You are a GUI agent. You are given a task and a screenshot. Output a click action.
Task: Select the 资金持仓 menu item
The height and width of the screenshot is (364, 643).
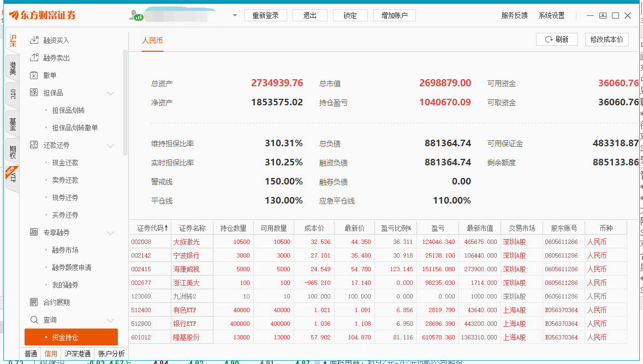tap(71, 337)
